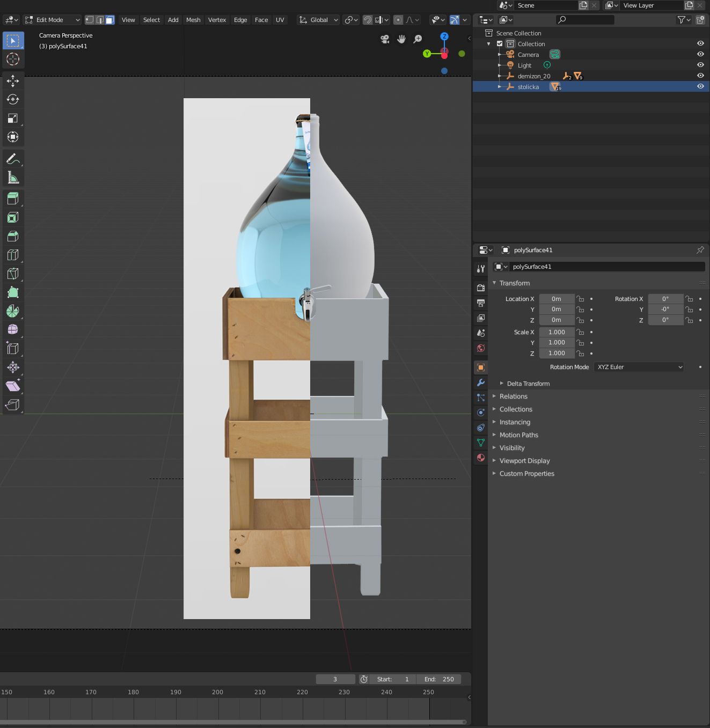Lock the Location X value with its padlock
Viewport: 710px width, 728px height.
(x=580, y=299)
